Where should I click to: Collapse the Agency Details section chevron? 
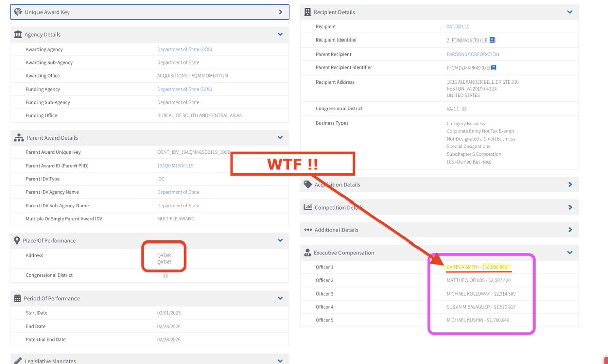pos(280,34)
